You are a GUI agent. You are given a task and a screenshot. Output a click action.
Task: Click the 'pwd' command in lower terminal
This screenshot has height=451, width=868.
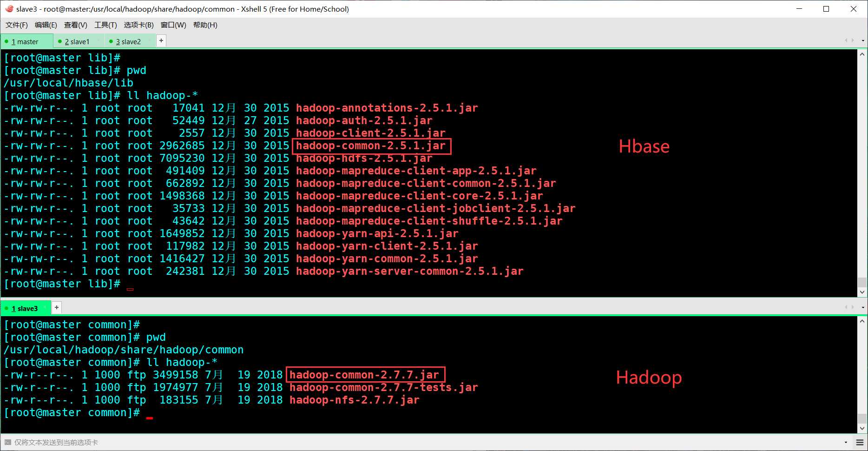tap(156, 337)
